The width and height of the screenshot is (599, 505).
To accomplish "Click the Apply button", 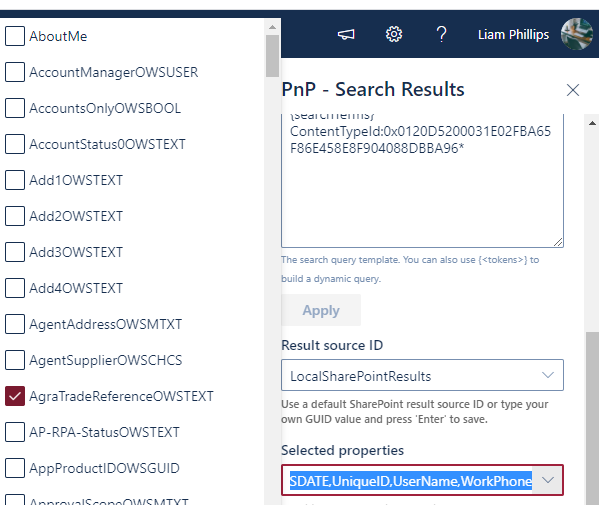I will pos(321,310).
